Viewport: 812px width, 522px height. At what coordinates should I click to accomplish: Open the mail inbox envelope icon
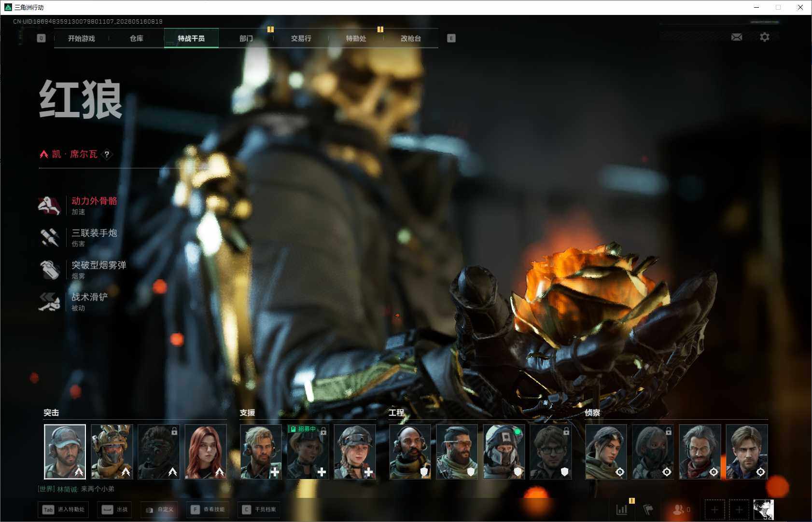[x=737, y=37]
